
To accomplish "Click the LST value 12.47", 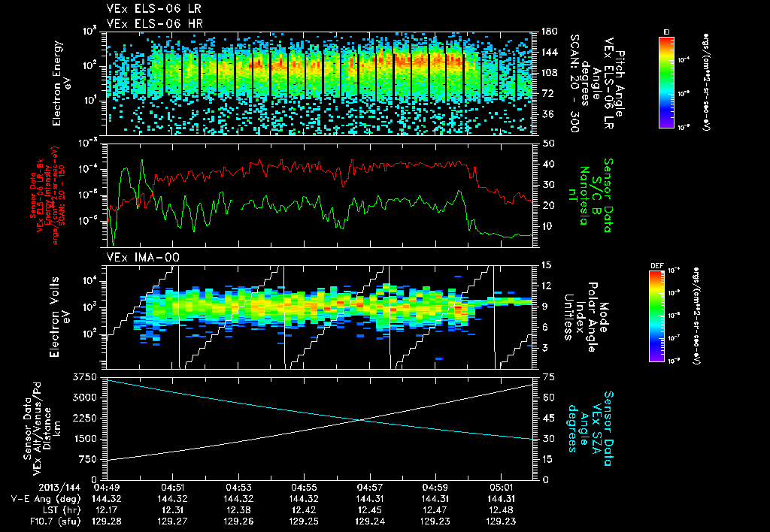I will (435, 510).
